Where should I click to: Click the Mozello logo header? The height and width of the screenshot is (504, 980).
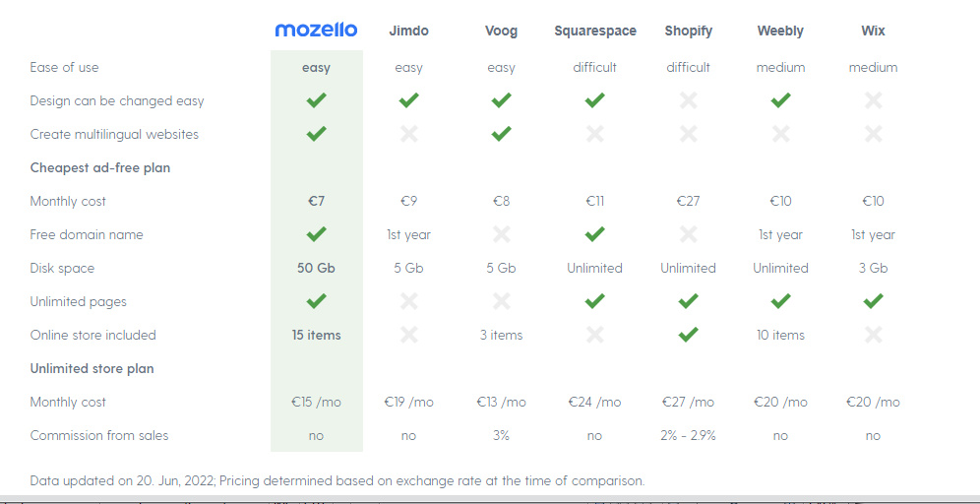pos(316,30)
